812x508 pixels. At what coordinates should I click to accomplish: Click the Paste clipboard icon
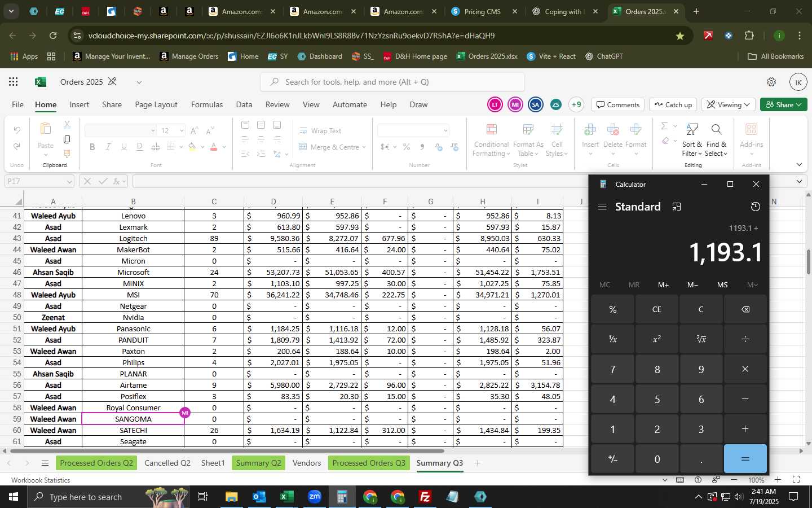[46, 129]
